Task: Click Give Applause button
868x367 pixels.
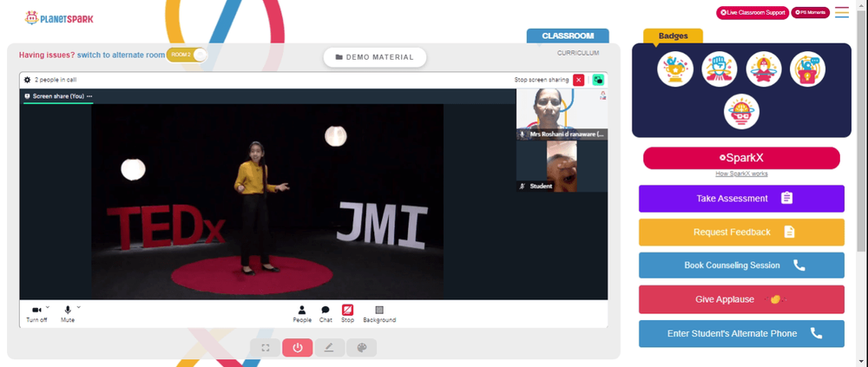Action: tap(741, 299)
